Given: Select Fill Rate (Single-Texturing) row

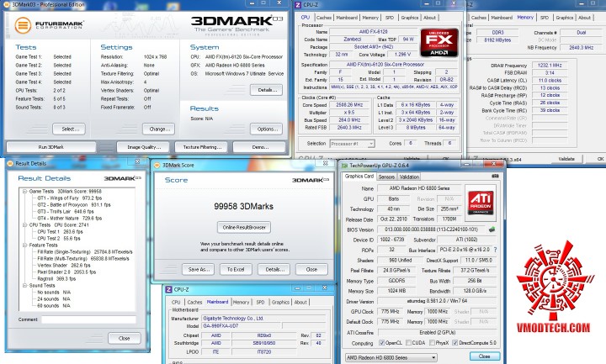Looking at the screenshot, I should tap(85, 251).
